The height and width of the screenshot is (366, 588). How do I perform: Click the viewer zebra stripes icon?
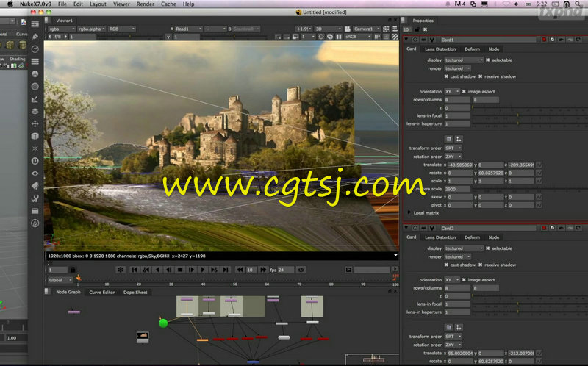coord(395,37)
